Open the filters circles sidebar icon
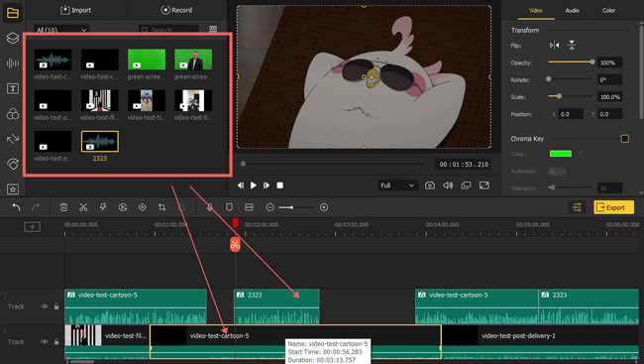The image size is (644, 364). coord(13,114)
